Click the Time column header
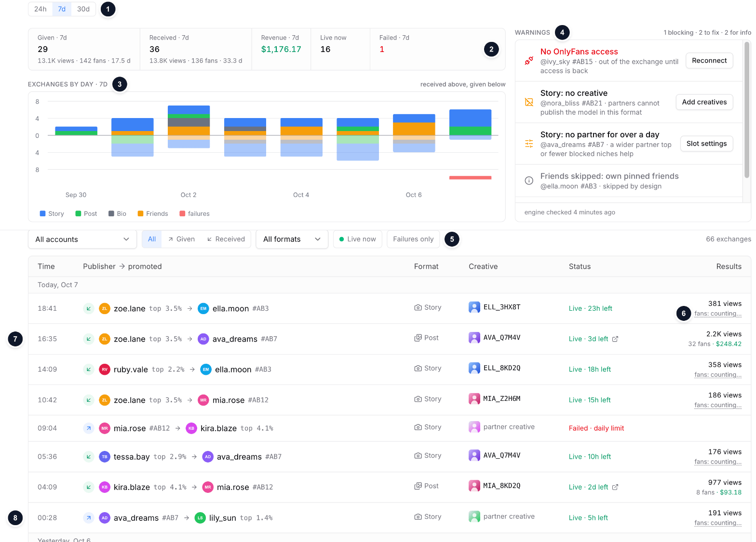This screenshot has height=542, width=756. tap(46, 266)
